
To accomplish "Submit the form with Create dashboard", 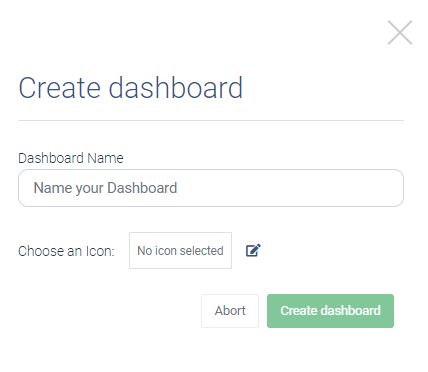I will pyautogui.click(x=330, y=311).
